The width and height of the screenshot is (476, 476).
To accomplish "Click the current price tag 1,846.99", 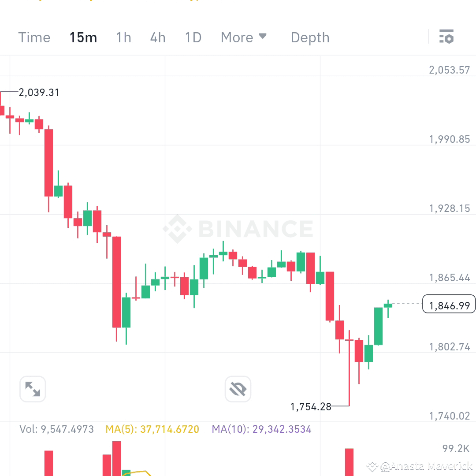I will pyautogui.click(x=449, y=304).
